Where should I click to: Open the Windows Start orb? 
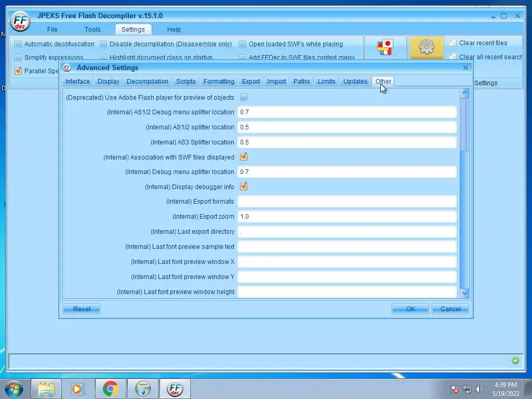click(14, 389)
